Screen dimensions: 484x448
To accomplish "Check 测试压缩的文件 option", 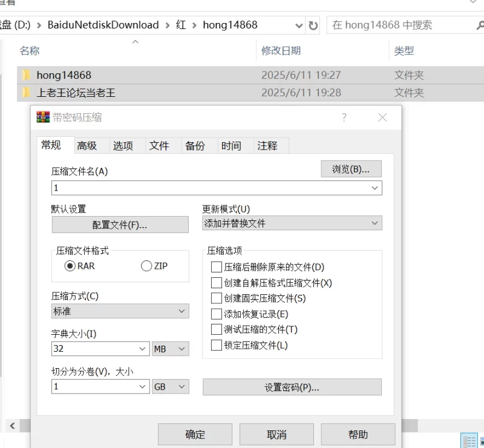I will tap(217, 329).
